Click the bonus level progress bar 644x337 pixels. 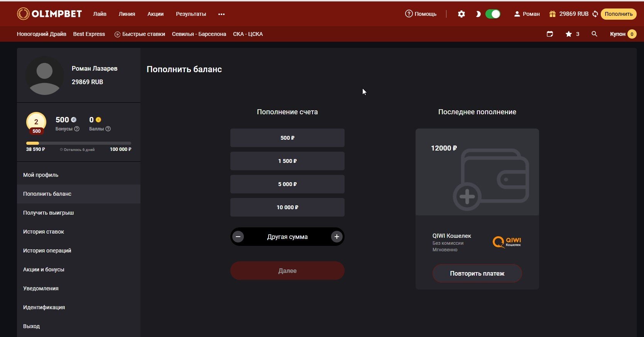point(78,143)
